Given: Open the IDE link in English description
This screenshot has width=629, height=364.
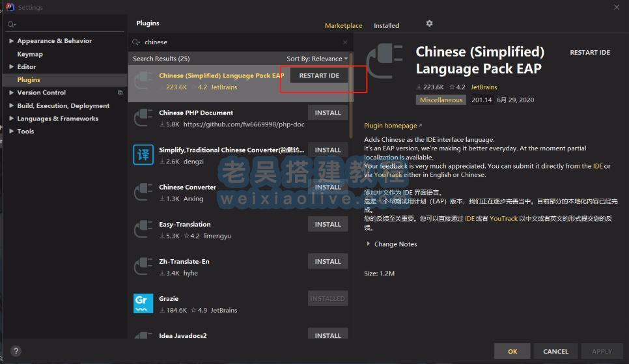Looking at the screenshot, I should [598, 166].
